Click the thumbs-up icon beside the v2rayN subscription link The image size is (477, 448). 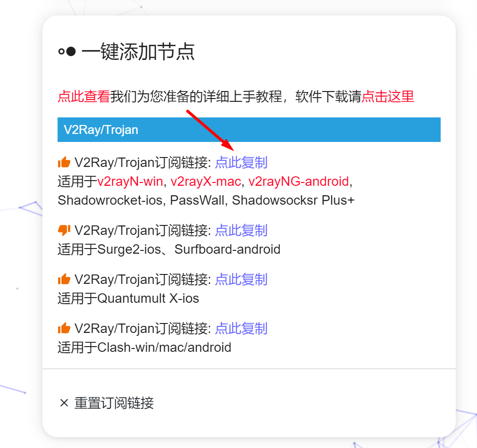pyautogui.click(x=64, y=162)
